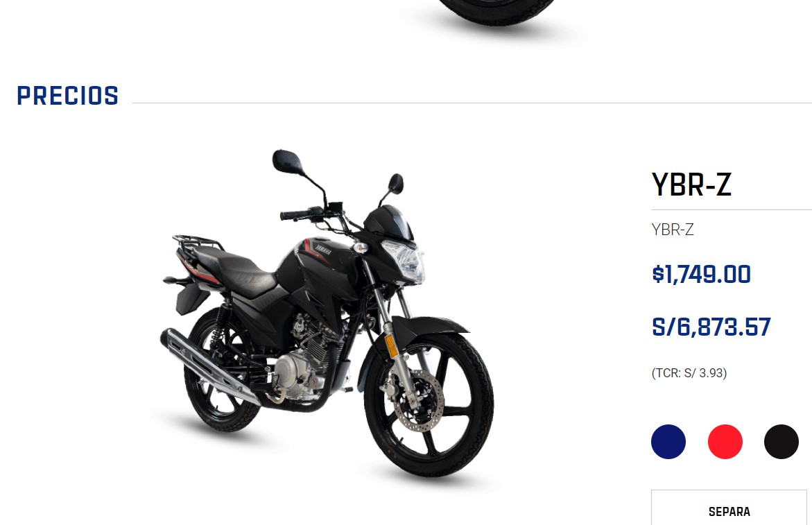Click the $1,749.00 dollar price
The image size is (812, 525).
click(701, 274)
